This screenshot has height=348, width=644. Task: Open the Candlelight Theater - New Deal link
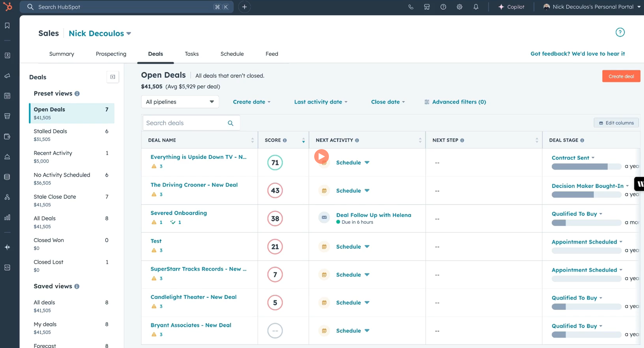click(194, 297)
